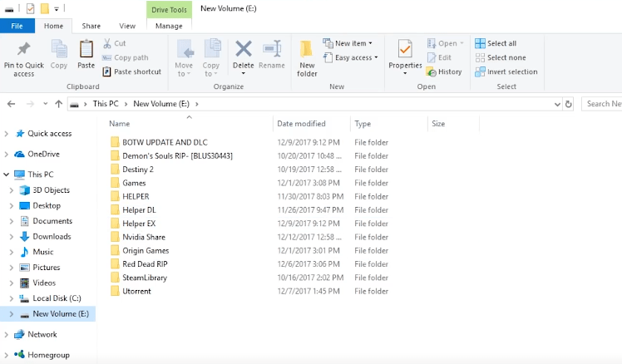Select the SteamLibrary folder
622x364 pixels.
click(144, 278)
